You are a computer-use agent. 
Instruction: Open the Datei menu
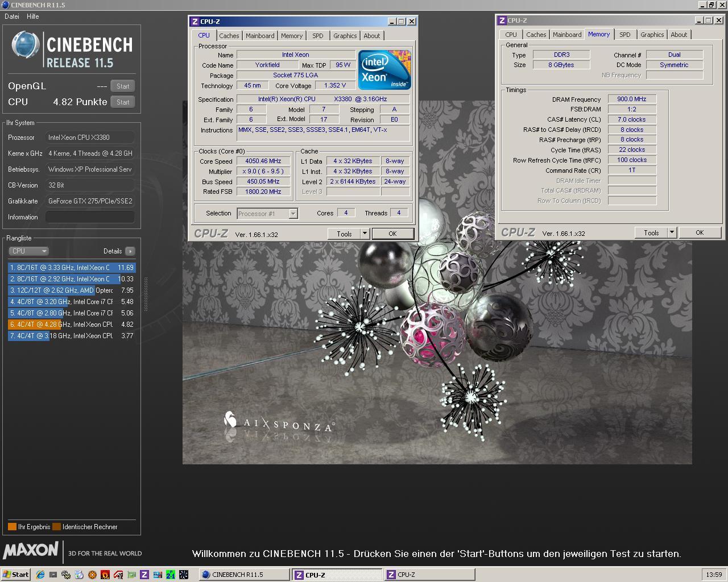click(x=12, y=16)
